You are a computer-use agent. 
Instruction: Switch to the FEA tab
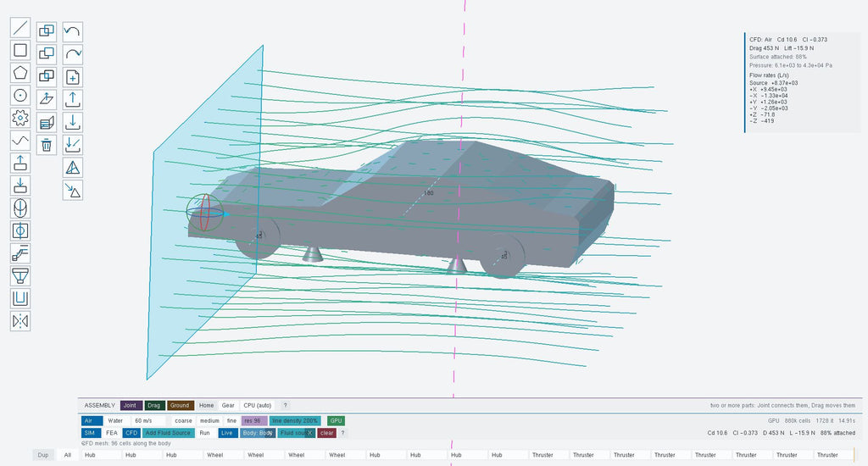tap(112, 433)
